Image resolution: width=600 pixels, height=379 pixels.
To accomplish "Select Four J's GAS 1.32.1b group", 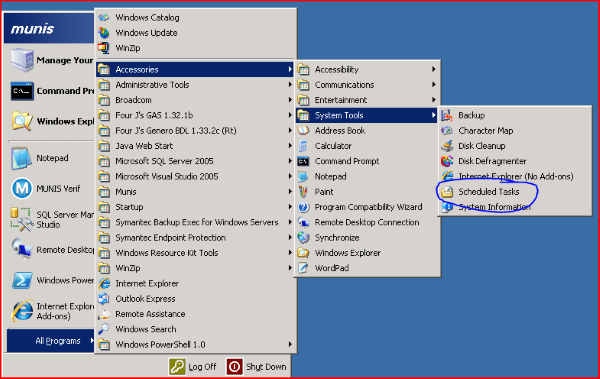I will point(195,115).
